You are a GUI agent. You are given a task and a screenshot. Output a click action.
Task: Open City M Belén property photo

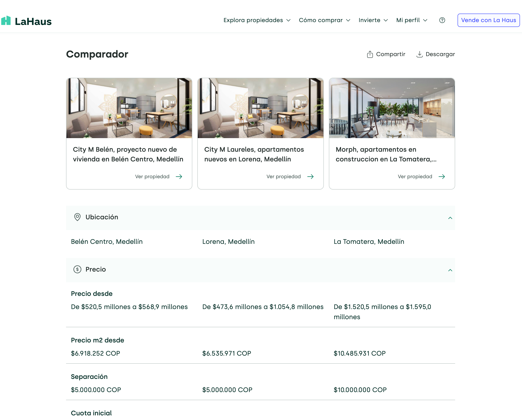129,108
